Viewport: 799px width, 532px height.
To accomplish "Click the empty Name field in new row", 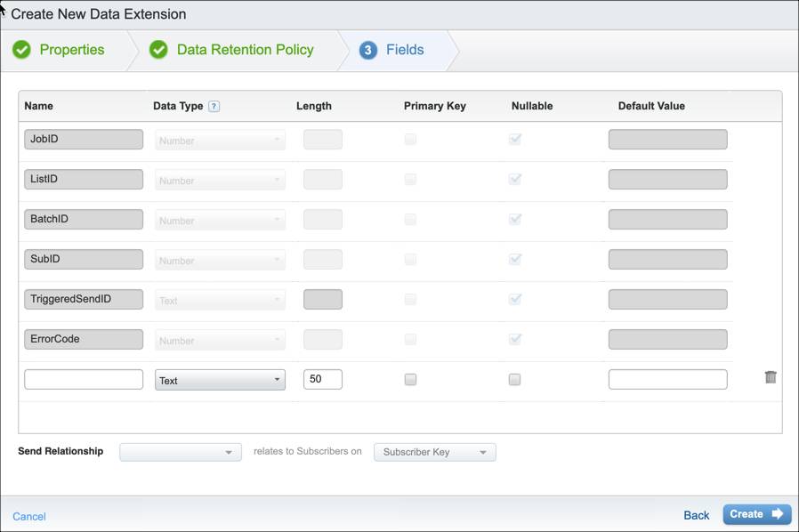I will pos(84,380).
